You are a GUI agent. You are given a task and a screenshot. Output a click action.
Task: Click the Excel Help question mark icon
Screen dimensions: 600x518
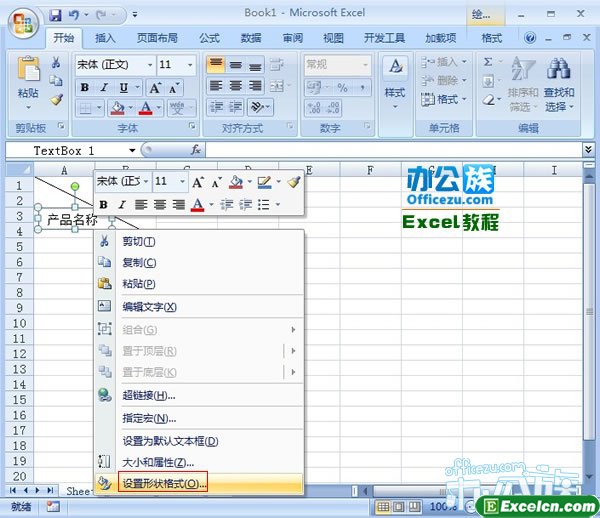click(530, 37)
